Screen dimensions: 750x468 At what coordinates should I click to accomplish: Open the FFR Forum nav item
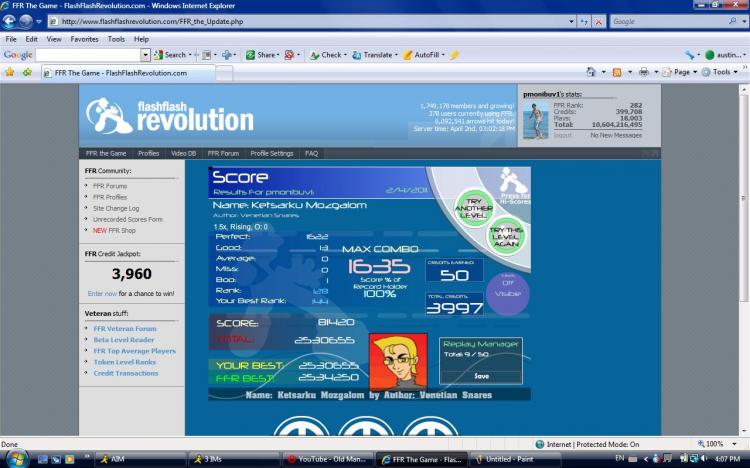pyautogui.click(x=223, y=154)
